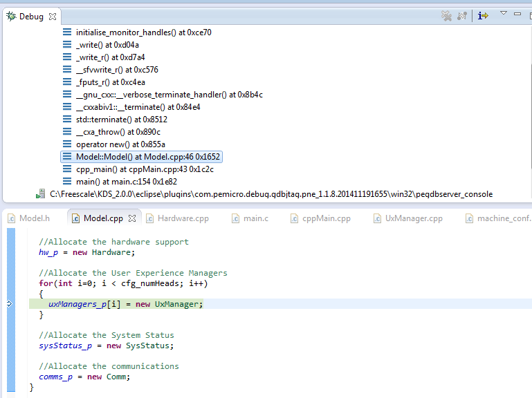Screen dimensions: 532x398
Task: Click the file icon on UxManager.cpp tab
Action: (377, 218)
